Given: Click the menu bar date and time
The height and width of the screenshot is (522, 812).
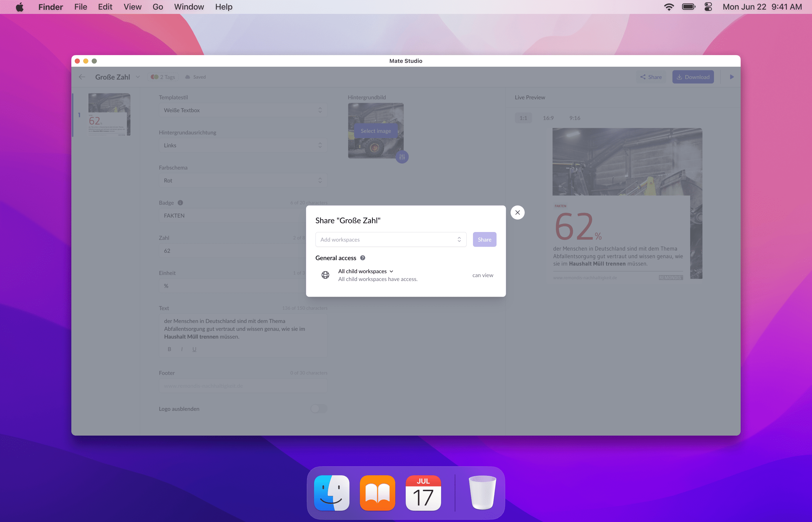Looking at the screenshot, I should [x=762, y=7].
